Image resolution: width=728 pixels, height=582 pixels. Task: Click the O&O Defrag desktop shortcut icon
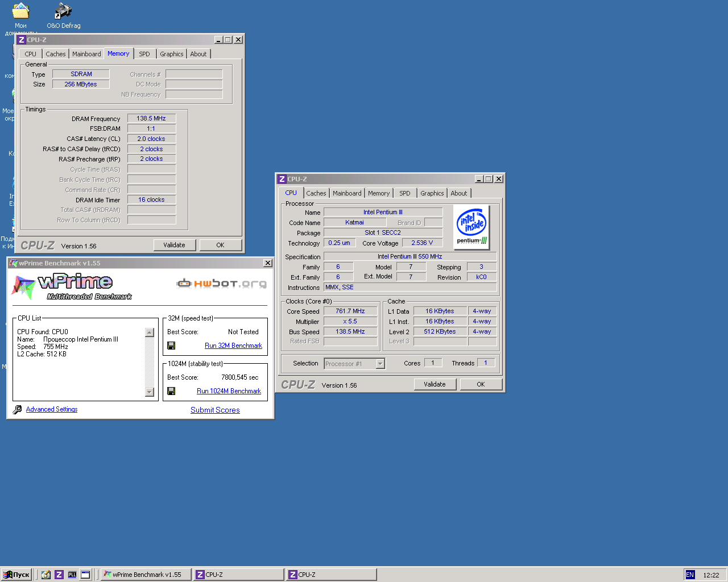(x=63, y=11)
